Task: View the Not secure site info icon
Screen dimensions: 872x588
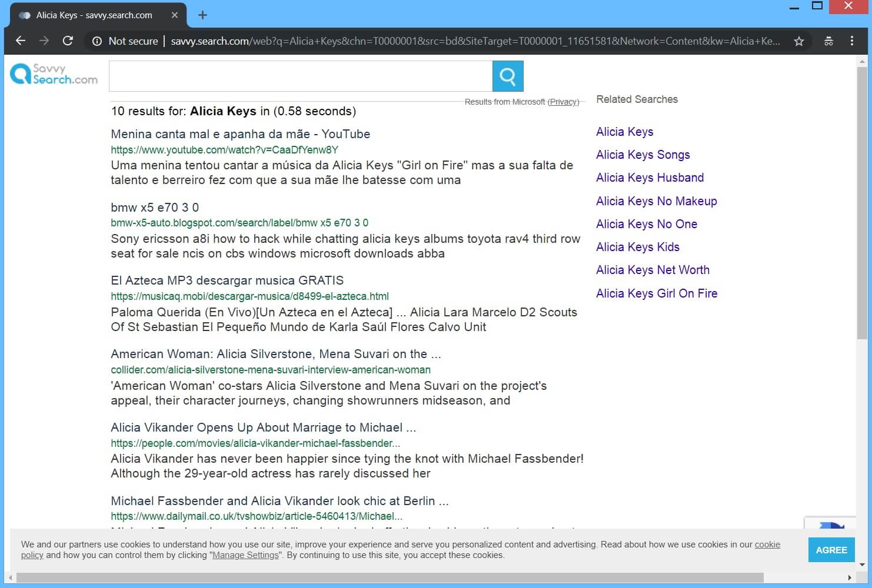Action: [x=97, y=41]
